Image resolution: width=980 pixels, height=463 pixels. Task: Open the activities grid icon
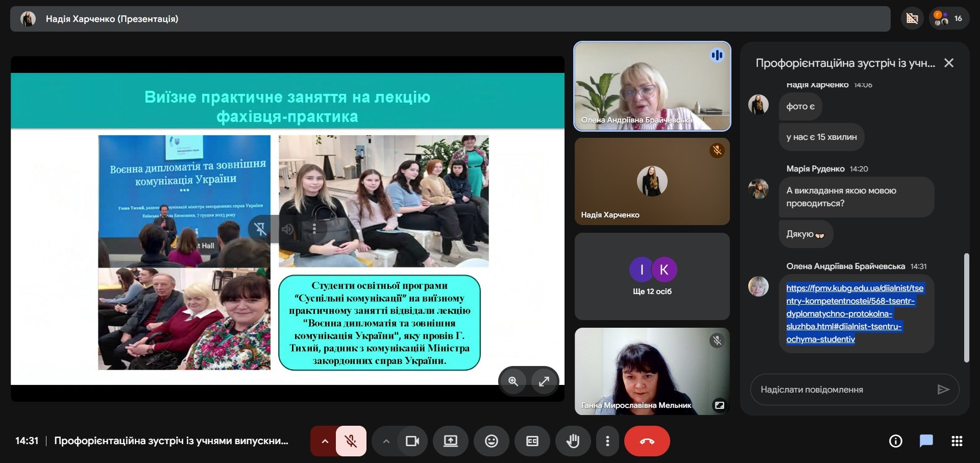coord(957,441)
